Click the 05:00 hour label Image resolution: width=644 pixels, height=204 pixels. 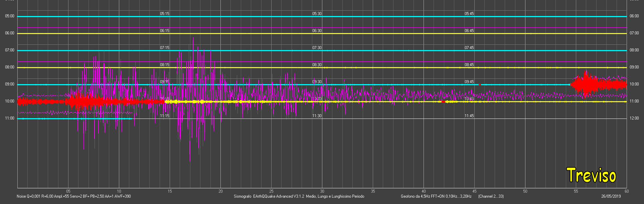(10, 16)
